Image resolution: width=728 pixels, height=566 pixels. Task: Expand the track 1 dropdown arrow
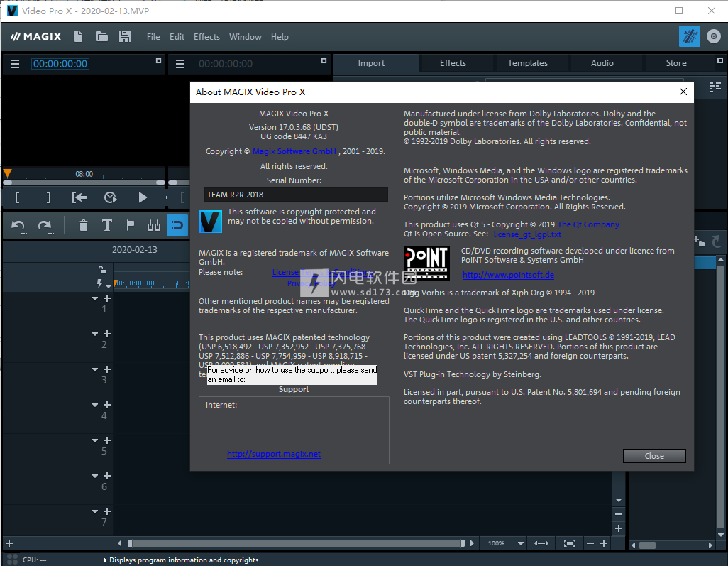click(x=95, y=298)
